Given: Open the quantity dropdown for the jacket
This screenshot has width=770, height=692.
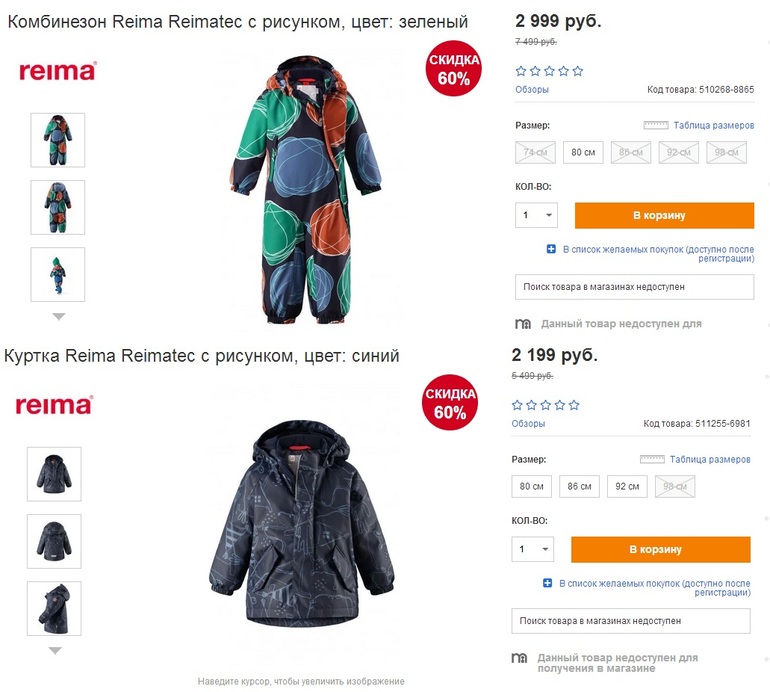Looking at the screenshot, I should [534, 549].
